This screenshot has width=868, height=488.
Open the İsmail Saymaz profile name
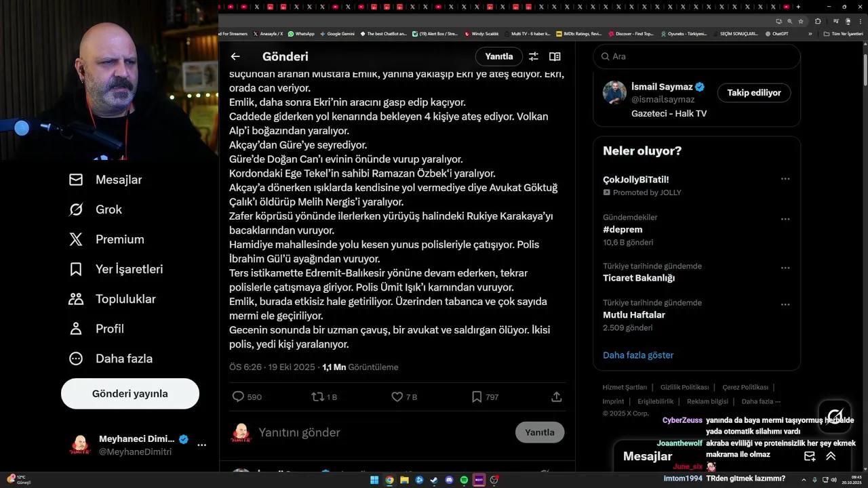[x=662, y=87]
